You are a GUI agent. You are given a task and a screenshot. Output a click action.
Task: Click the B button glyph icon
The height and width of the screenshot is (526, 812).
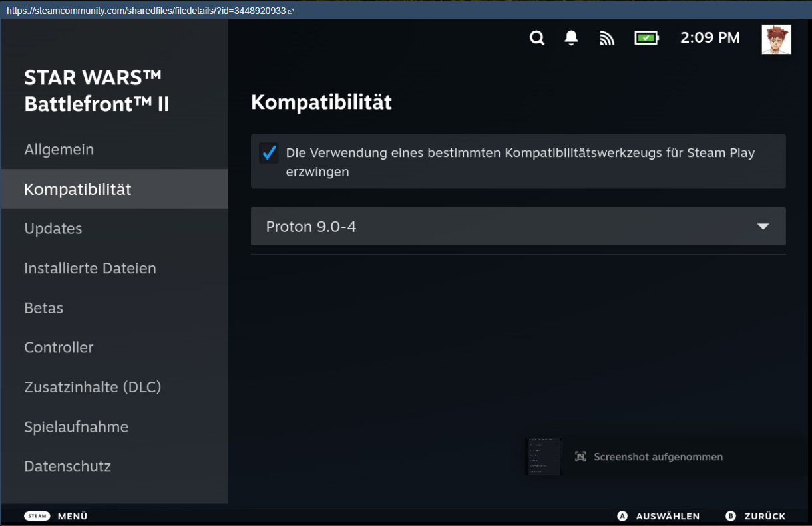731,516
